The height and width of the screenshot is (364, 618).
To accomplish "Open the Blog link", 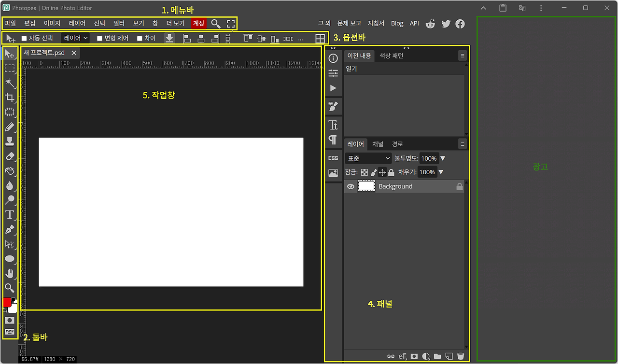I will pos(397,23).
